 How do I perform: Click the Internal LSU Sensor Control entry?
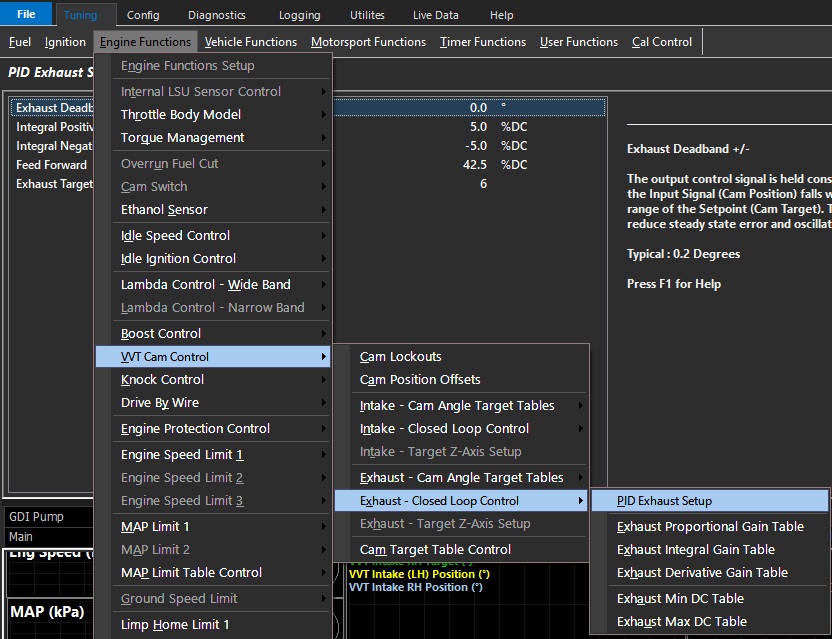click(x=213, y=91)
